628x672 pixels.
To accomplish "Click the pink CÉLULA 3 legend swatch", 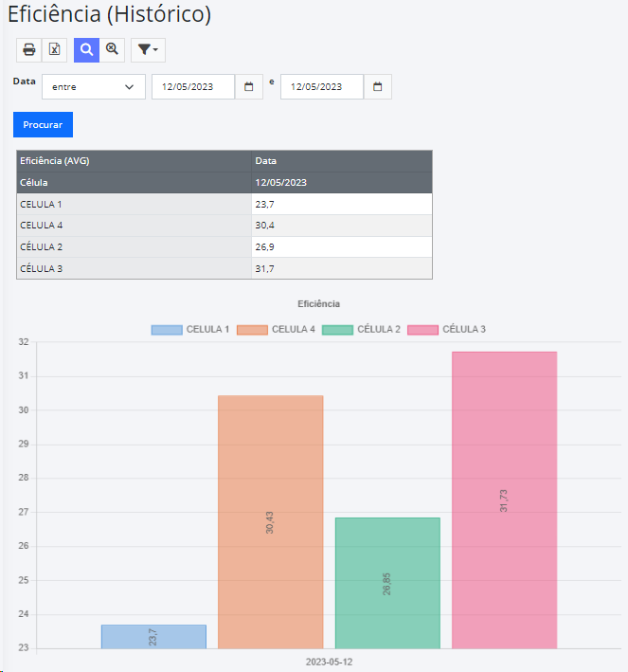I will pyautogui.click(x=422, y=330).
